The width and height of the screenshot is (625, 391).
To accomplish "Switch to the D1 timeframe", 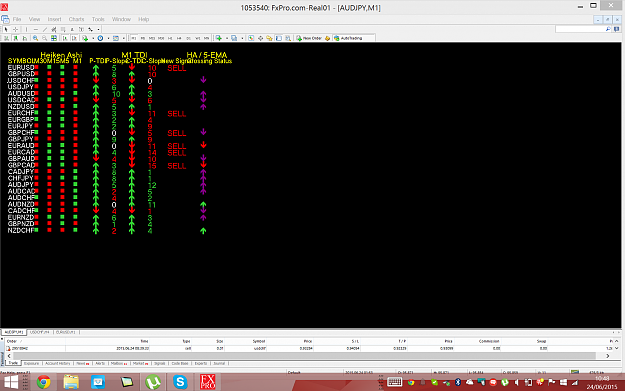I will (188, 38).
